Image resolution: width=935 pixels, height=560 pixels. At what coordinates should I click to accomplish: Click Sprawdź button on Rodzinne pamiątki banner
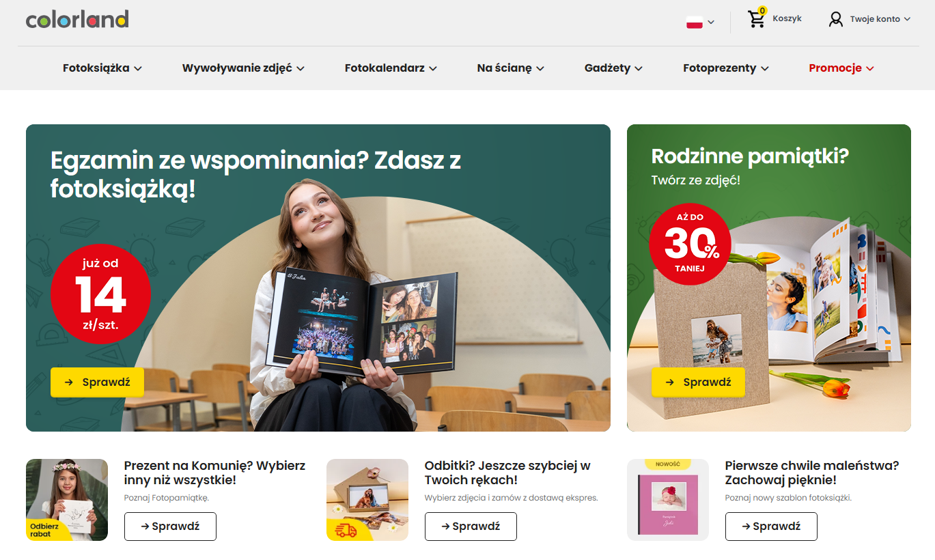click(x=698, y=382)
